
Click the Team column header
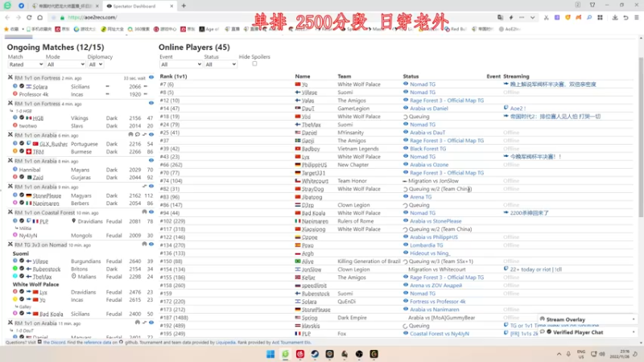345,76
